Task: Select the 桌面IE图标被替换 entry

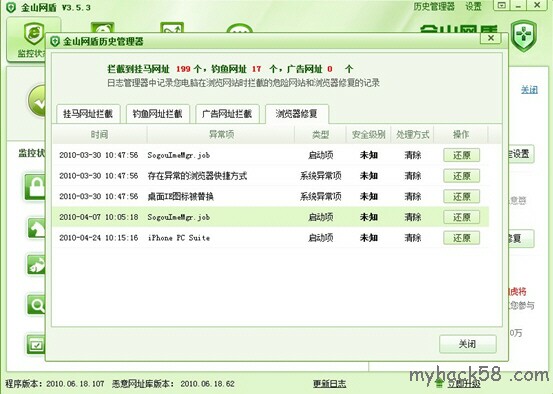Action: point(181,196)
